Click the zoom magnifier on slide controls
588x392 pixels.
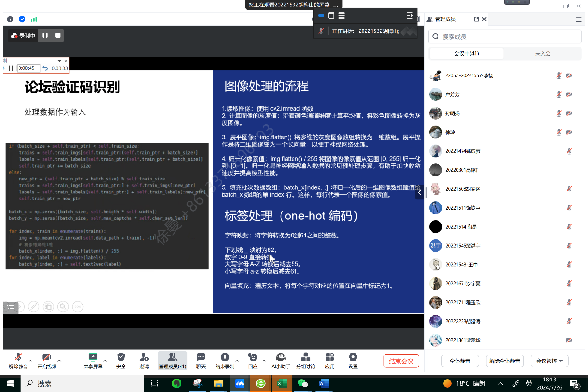pos(63,306)
